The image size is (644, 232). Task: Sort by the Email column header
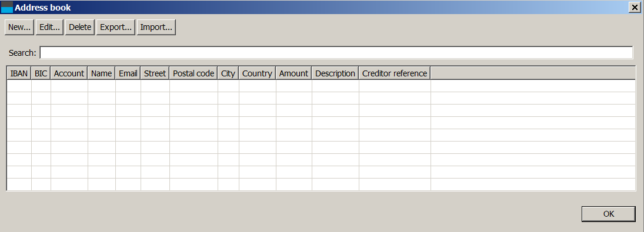pos(128,73)
